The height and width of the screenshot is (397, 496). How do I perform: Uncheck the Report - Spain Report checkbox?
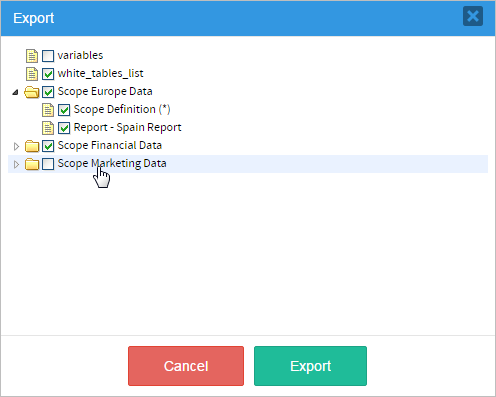pyautogui.click(x=64, y=128)
